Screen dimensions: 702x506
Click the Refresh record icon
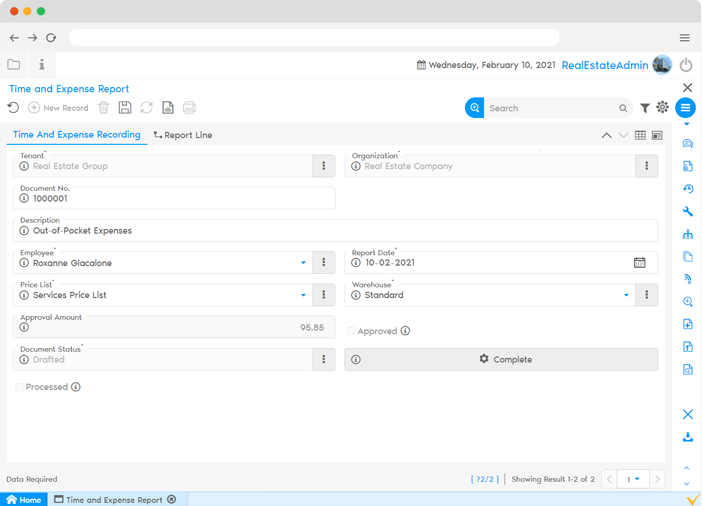pyautogui.click(x=147, y=108)
